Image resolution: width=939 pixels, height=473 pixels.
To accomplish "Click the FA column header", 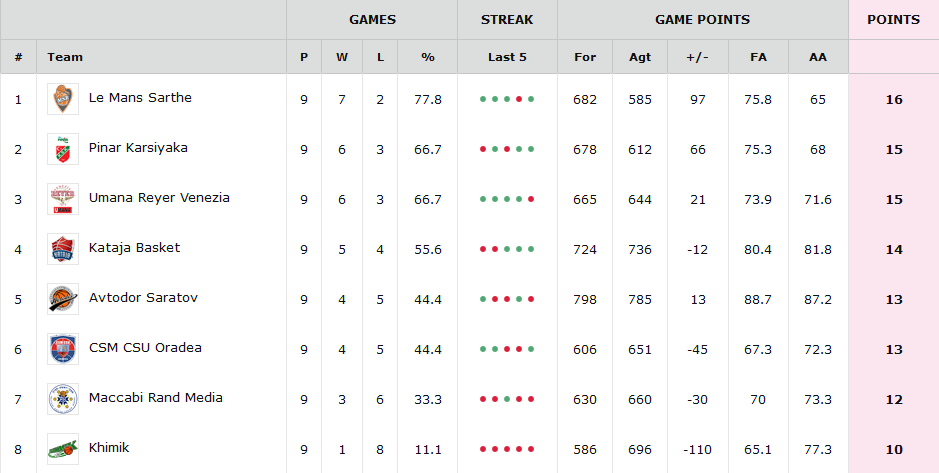I will (x=758, y=57).
